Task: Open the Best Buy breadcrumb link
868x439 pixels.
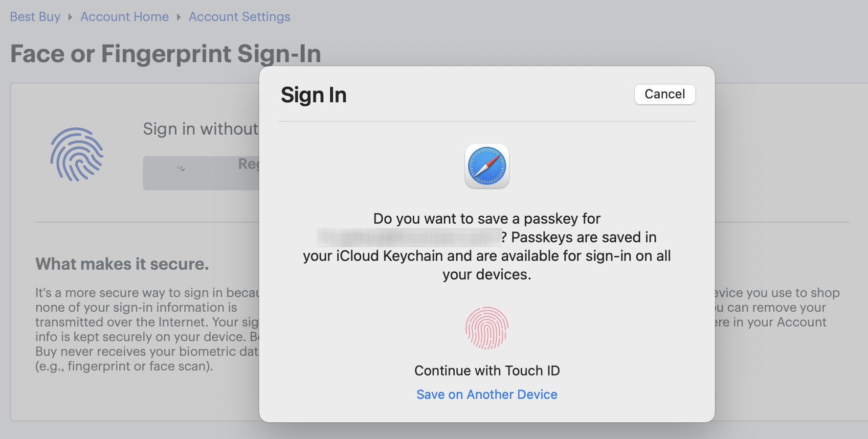Action: point(35,17)
